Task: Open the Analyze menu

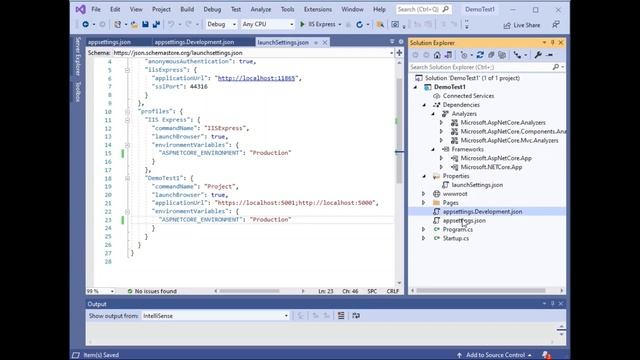Action: pos(260,9)
